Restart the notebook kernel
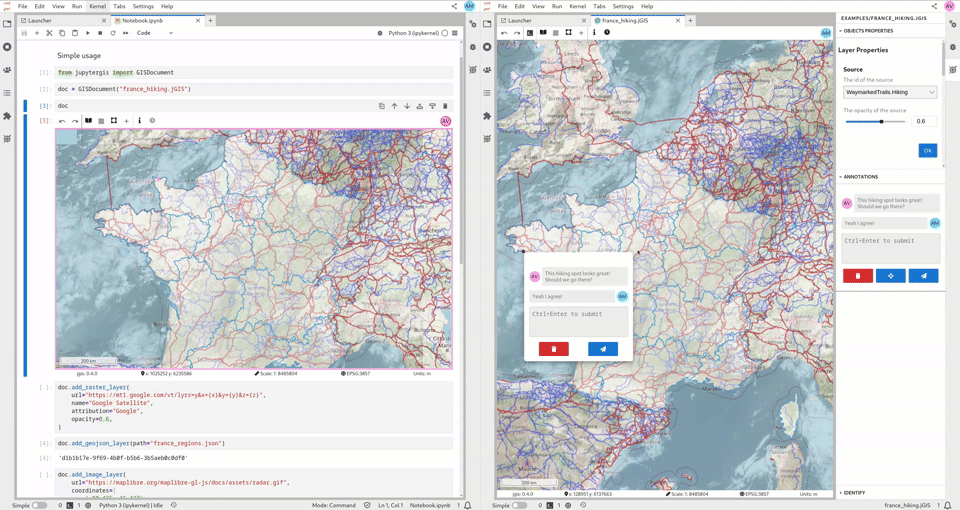This screenshot has width=960, height=510. [112, 33]
